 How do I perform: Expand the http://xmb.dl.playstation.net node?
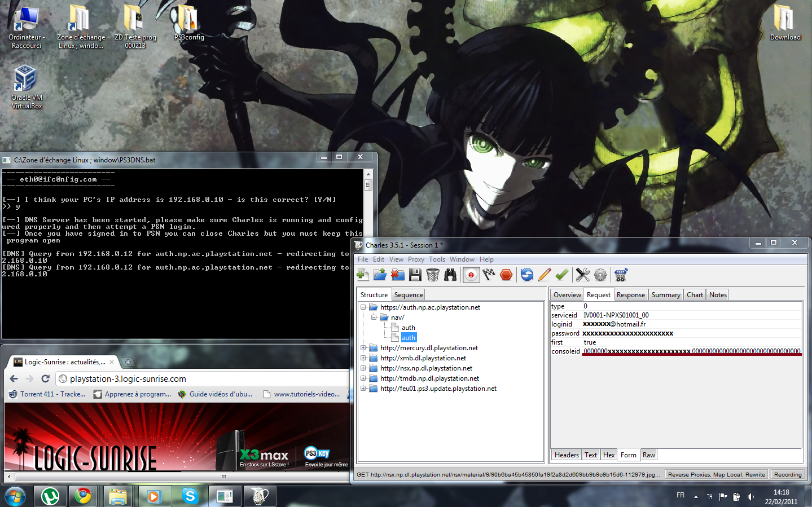click(363, 358)
